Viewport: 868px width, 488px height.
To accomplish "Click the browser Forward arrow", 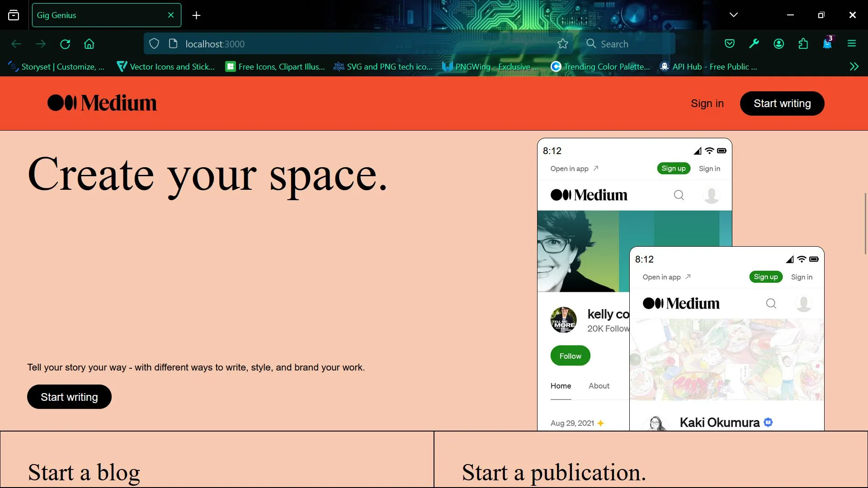I will click(x=41, y=44).
